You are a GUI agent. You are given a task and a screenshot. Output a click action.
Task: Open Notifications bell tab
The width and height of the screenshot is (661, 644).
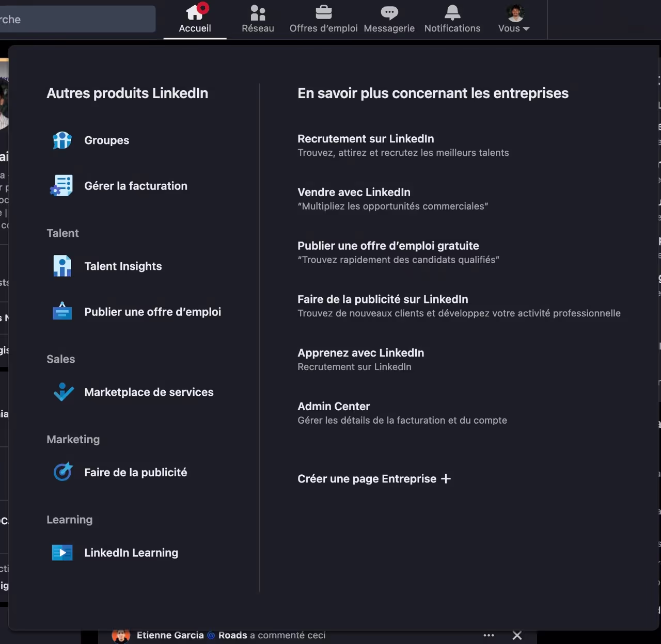452,19
